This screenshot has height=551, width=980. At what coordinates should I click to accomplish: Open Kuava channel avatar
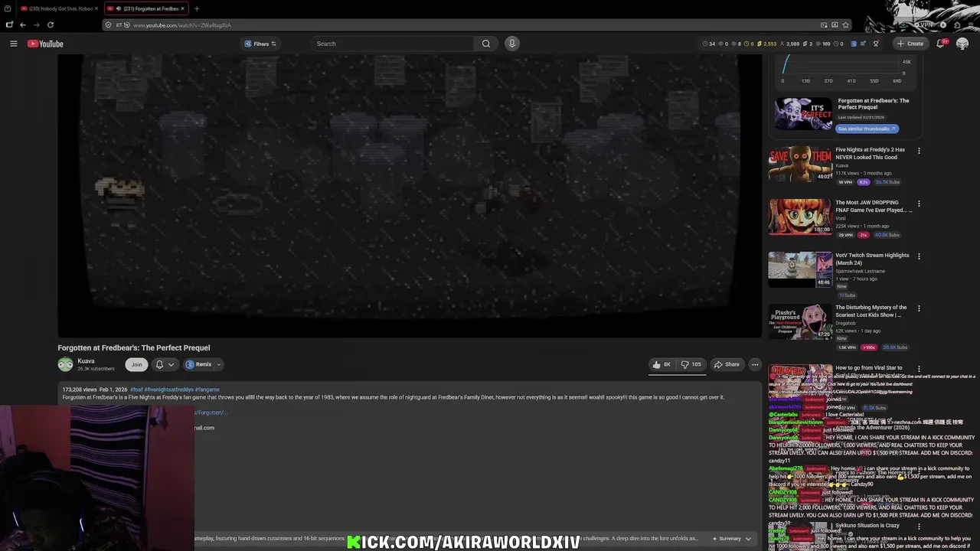(66, 364)
